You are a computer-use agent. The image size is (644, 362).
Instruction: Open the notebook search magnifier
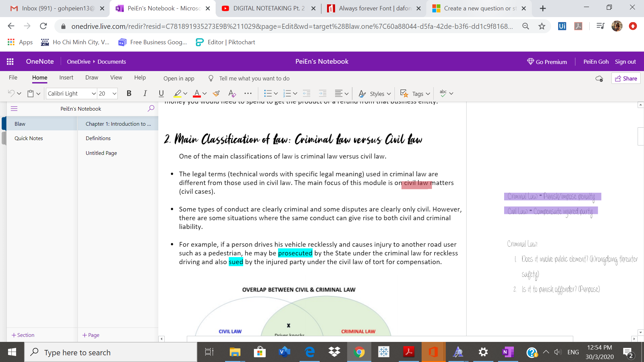coord(151,108)
